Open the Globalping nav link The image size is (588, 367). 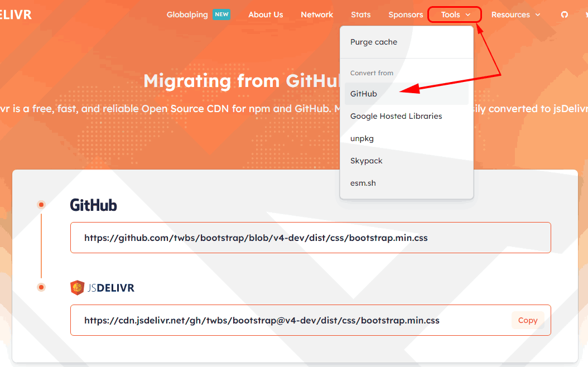[187, 15]
